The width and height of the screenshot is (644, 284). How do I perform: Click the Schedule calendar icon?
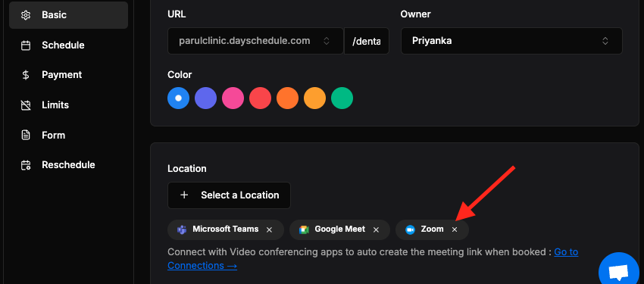pyautogui.click(x=26, y=45)
